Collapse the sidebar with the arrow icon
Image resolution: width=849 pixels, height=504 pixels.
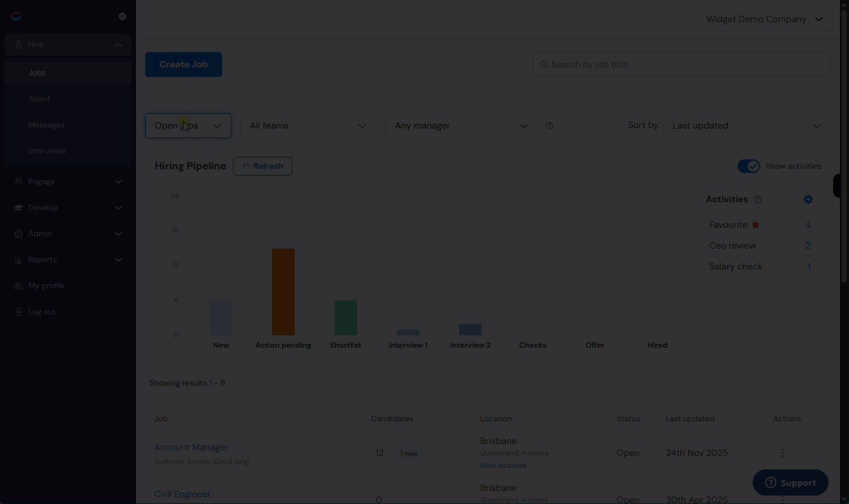pyautogui.click(x=122, y=16)
